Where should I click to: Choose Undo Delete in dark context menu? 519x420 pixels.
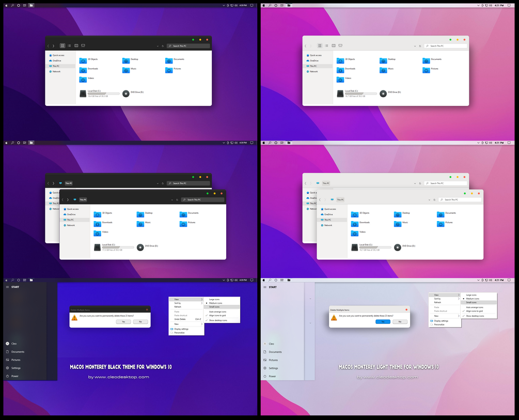(x=186, y=319)
